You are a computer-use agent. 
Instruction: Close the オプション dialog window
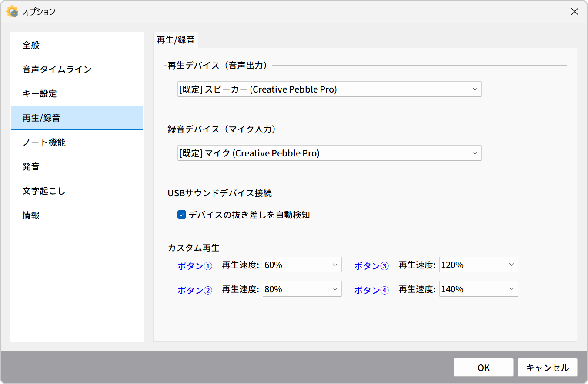[575, 12]
